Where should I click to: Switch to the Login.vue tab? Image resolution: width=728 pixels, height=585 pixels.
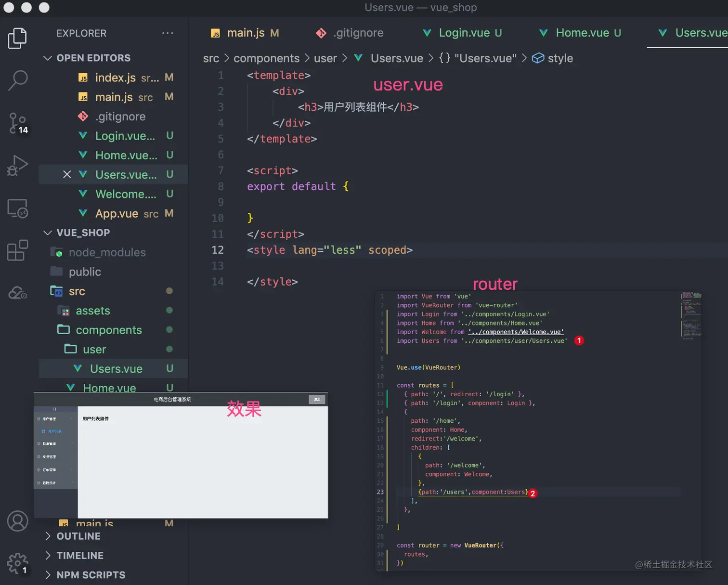462,33
